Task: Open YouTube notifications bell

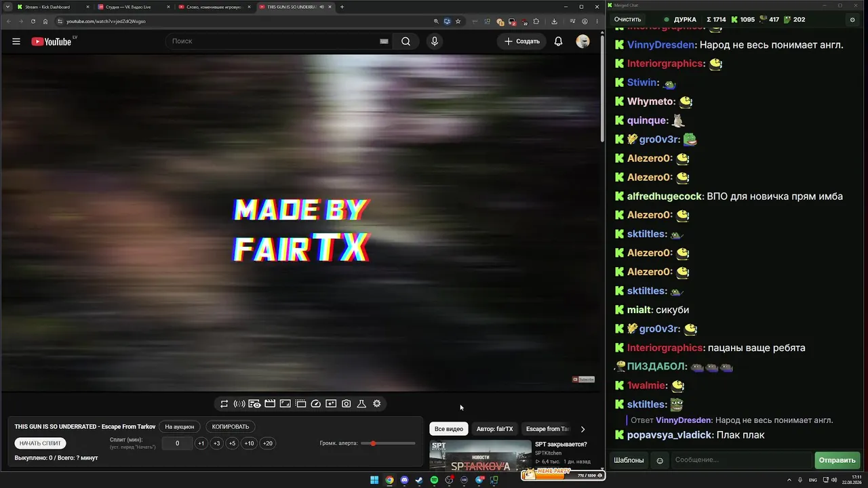Action: tap(558, 41)
